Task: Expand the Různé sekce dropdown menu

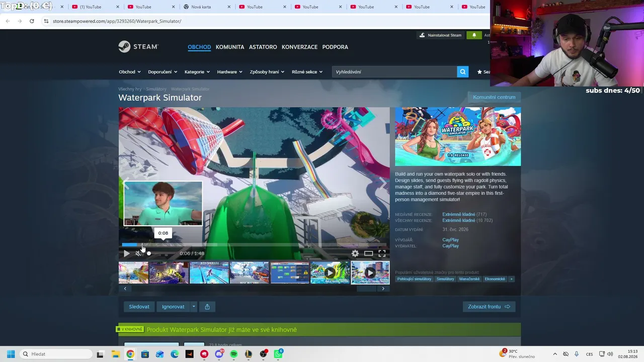Action: [x=307, y=72]
